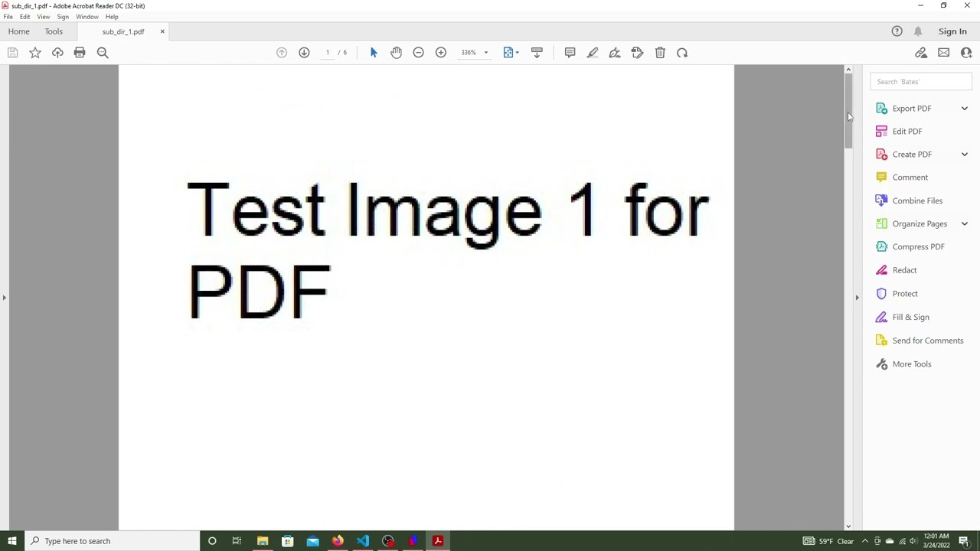The width and height of the screenshot is (980, 551).
Task: Expand the left navigation pane arrow
Action: [x=4, y=298]
